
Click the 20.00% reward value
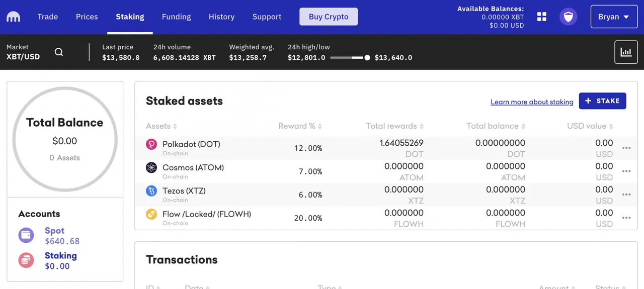pyautogui.click(x=308, y=218)
